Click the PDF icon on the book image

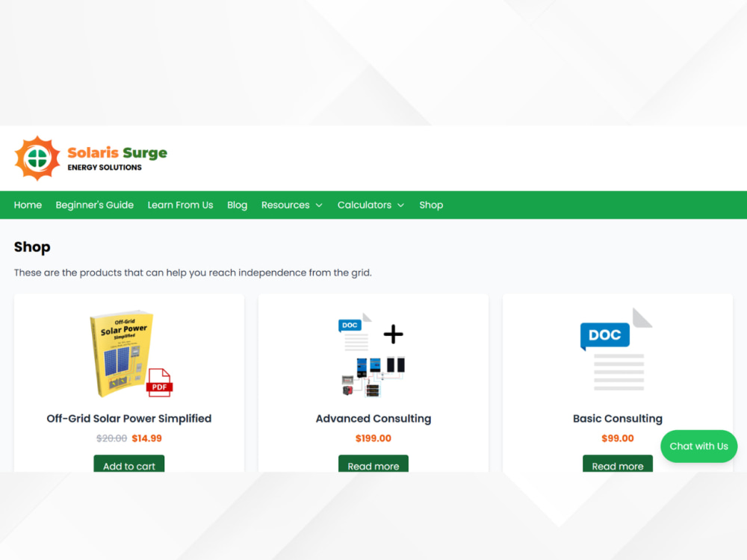[160, 382]
